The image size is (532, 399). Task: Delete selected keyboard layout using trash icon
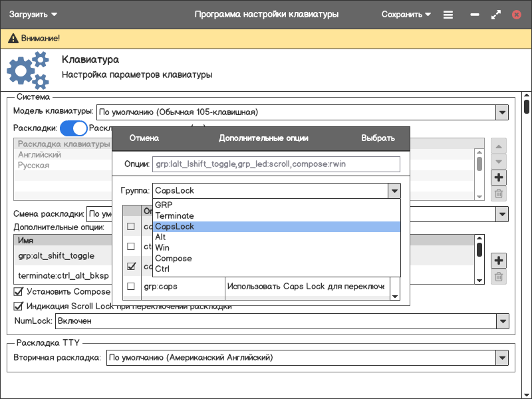point(498,194)
